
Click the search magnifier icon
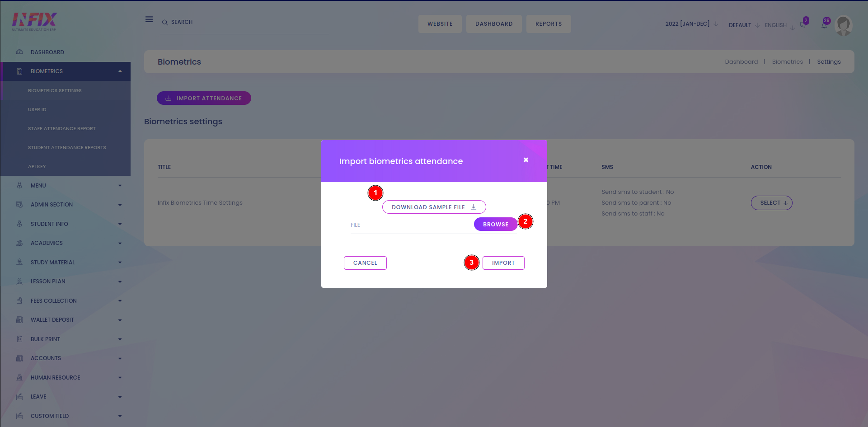165,22
